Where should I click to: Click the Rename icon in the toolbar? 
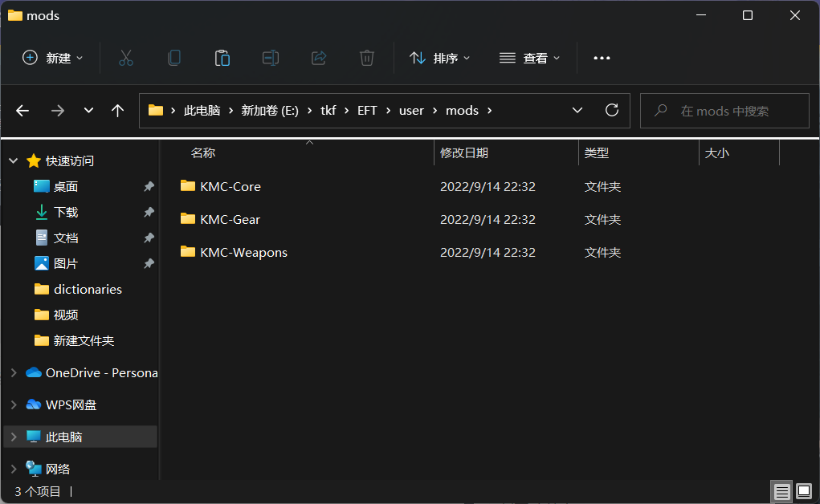click(270, 57)
